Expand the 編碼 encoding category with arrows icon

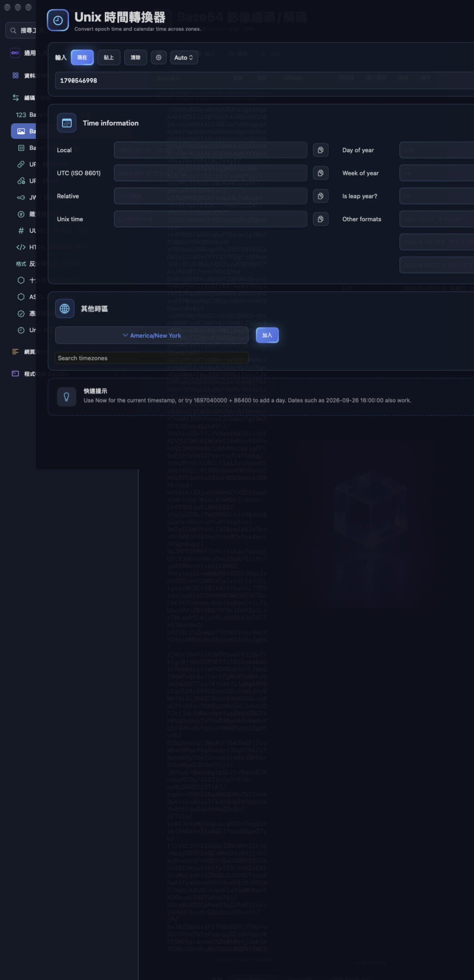click(x=23, y=98)
